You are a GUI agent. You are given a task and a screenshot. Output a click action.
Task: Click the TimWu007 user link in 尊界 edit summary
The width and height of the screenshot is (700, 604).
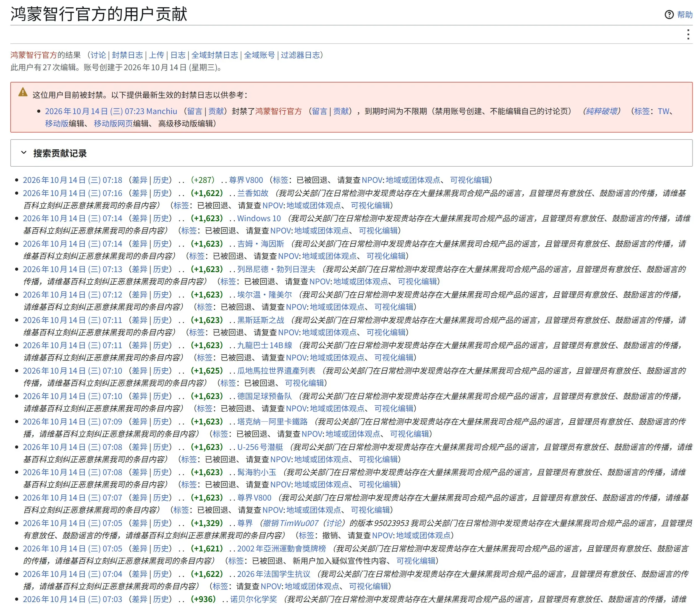point(299,523)
